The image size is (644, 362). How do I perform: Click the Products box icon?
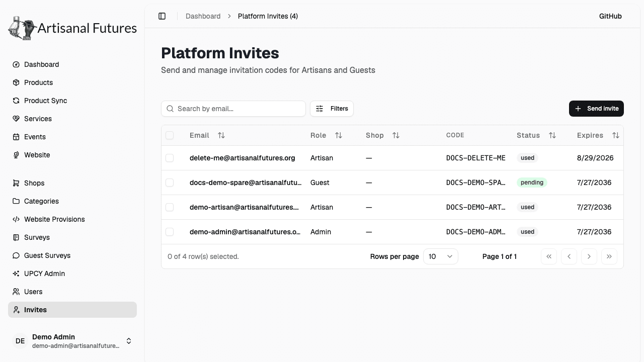16,82
